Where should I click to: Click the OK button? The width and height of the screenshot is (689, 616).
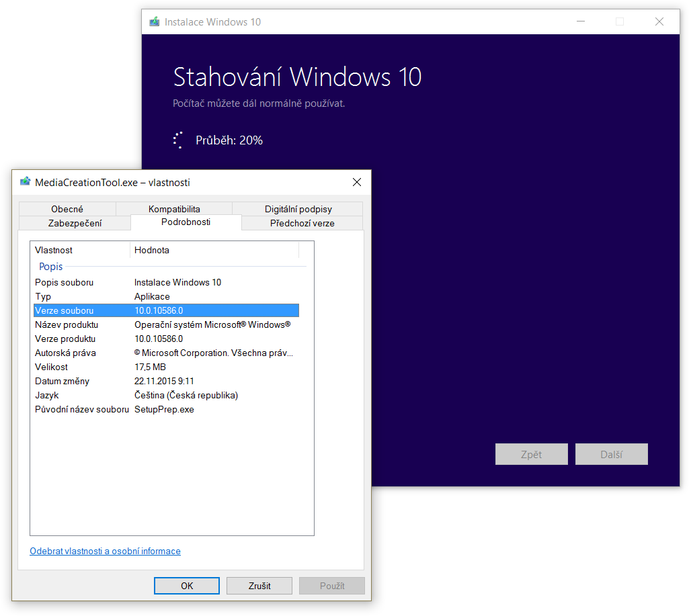(187, 585)
